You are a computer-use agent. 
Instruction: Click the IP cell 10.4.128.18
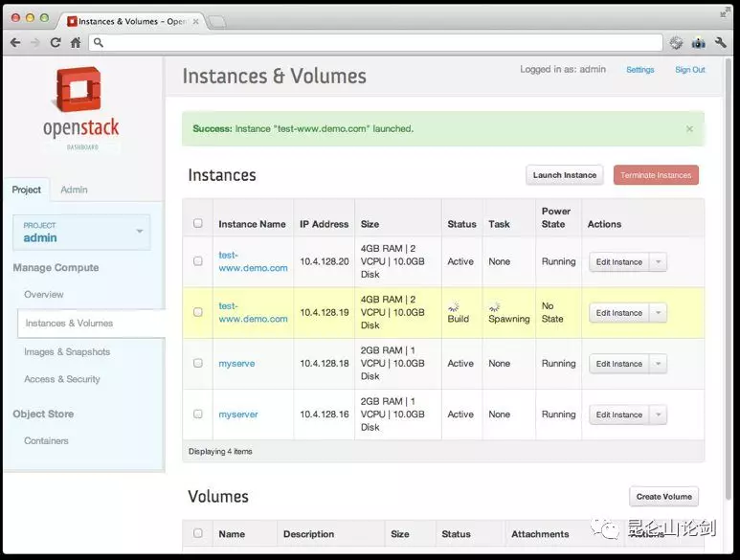325,363
